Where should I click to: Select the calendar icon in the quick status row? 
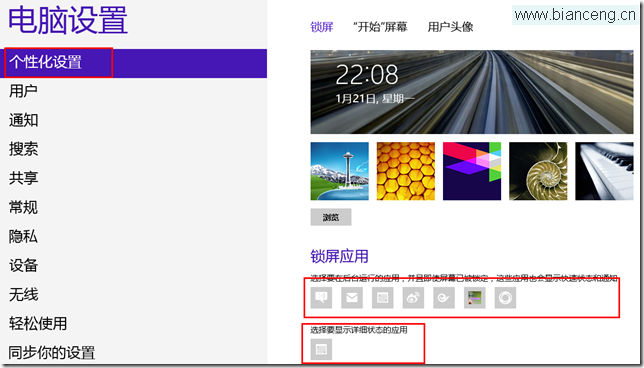click(x=382, y=298)
